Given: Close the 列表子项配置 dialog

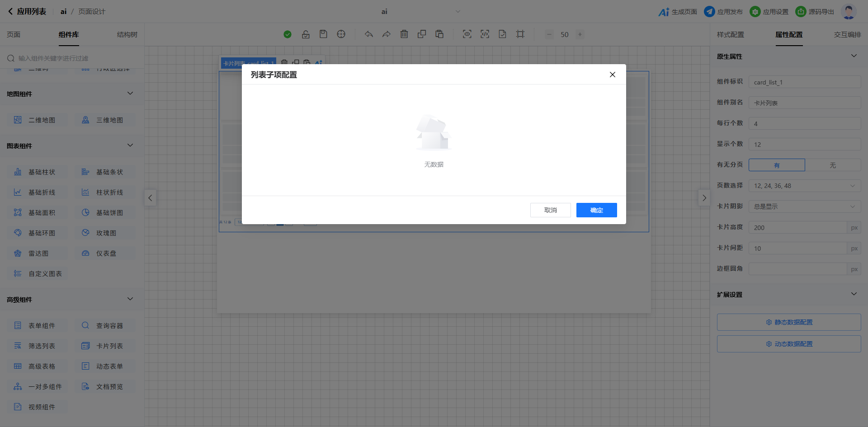Looking at the screenshot, I should tap(612, 75).
